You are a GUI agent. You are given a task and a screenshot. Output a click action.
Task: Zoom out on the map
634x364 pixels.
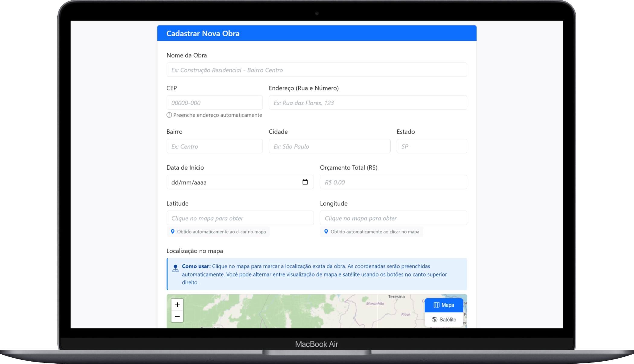coord(177,317)
